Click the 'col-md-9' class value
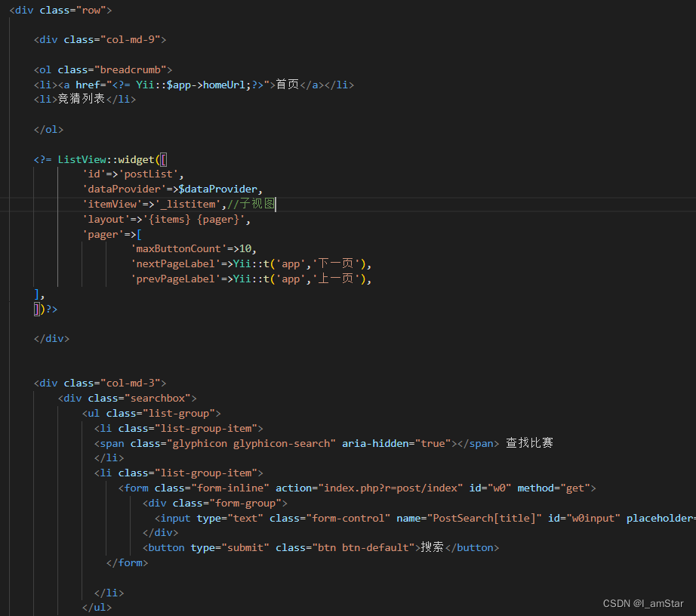 (131, 40)
